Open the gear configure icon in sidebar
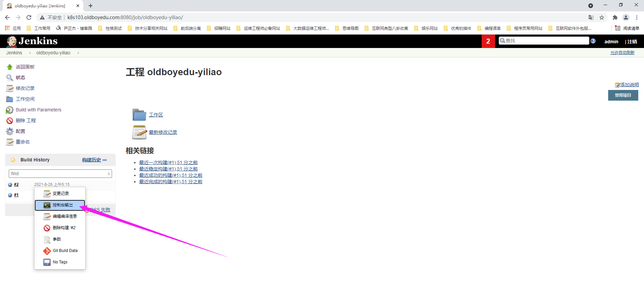The image size is (644, 304). click(x=10, y=132)
